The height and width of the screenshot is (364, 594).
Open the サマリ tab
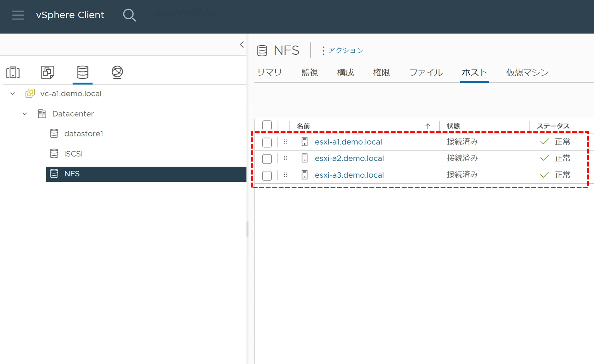coord(269,72)
